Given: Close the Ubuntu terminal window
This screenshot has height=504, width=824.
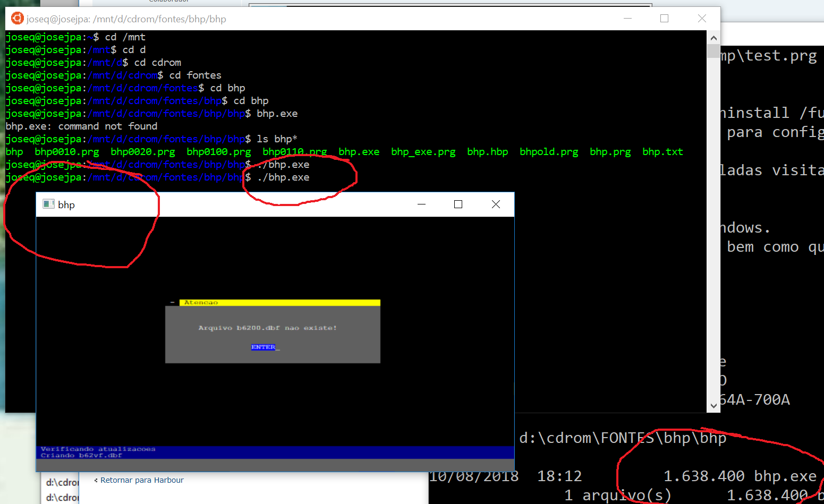Looking at the screenshot, I should tap(702, 19).
